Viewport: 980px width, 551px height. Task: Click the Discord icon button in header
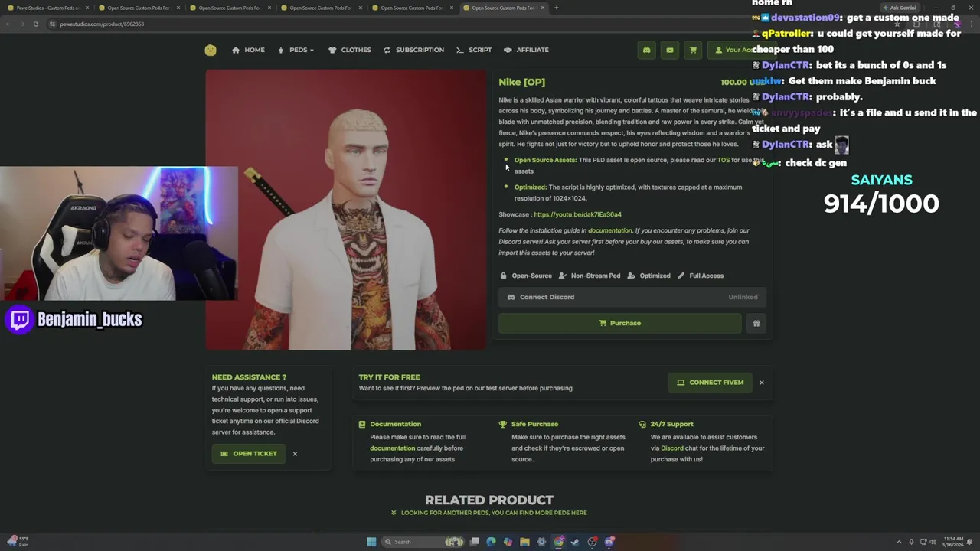tap(646, 50)
